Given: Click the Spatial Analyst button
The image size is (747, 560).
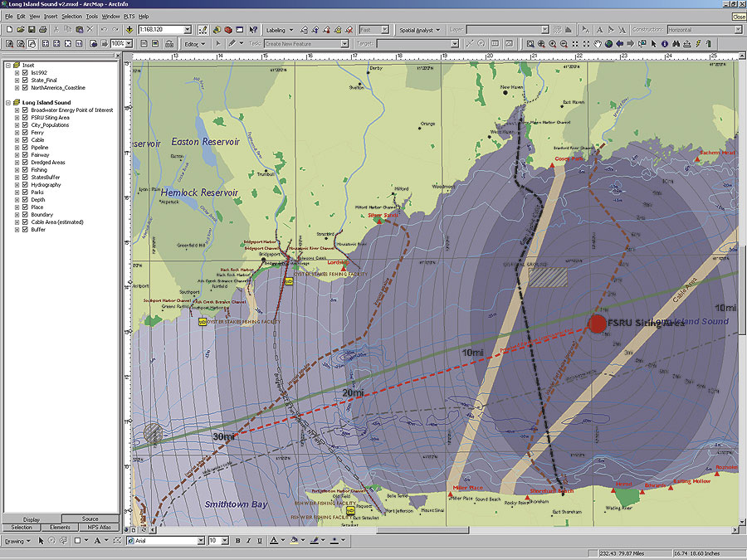Looking at the screenshot, I should pyautogui.click(x=419, y=30).
